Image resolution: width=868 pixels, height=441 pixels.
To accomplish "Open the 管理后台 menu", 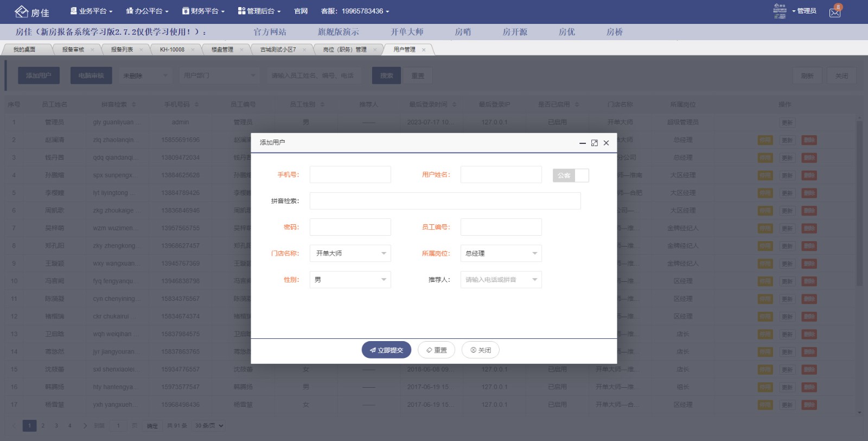I will coord(259,11).
